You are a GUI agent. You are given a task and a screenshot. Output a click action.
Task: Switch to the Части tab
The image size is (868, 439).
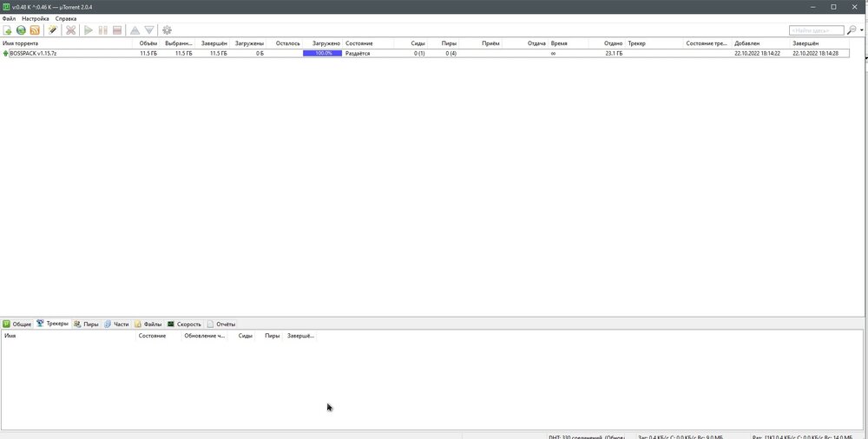coord(116,324)
